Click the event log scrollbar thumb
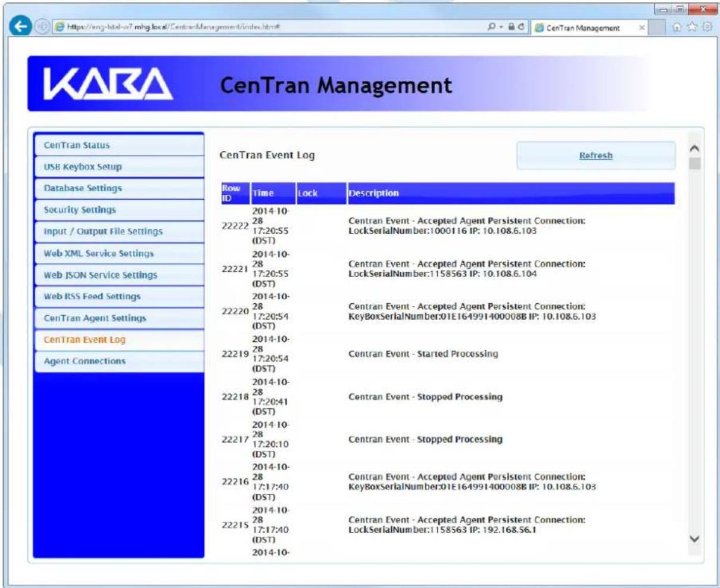Screen dimensions: 720x588 coord(694,163)
